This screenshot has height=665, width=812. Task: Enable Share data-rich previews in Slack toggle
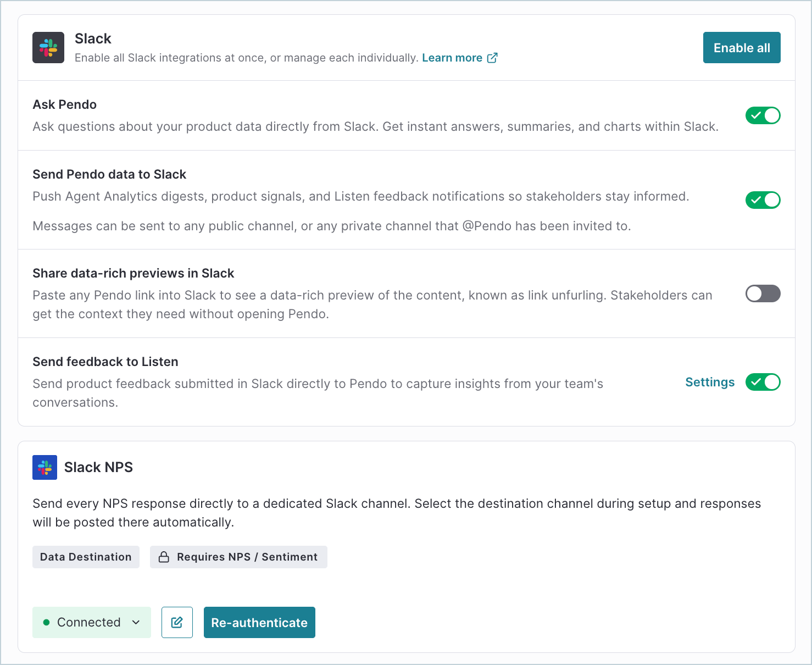pos(763,293)
